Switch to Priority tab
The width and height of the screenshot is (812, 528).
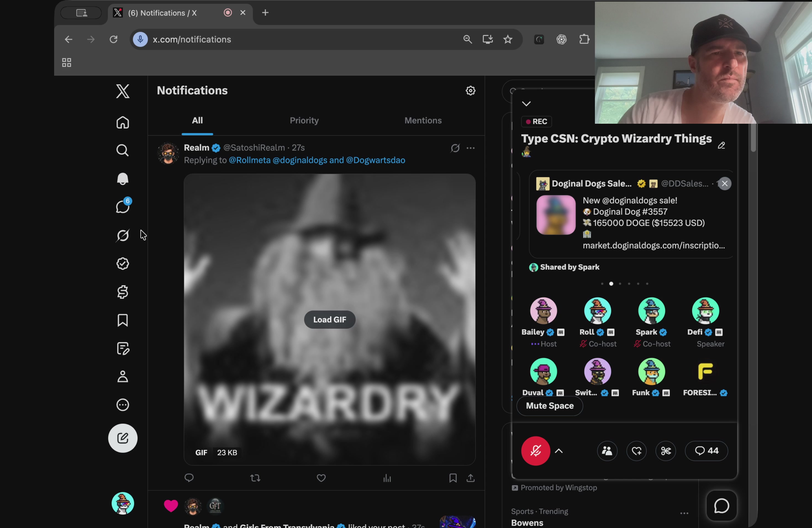(x=304, y=120)
